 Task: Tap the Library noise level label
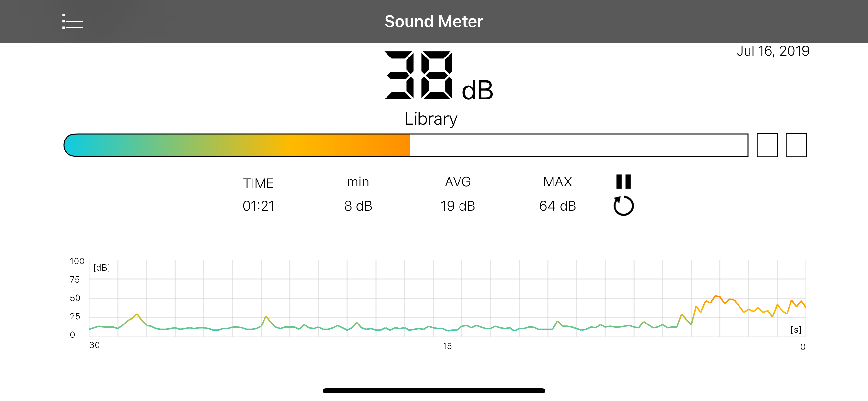(x=431, y=119)
